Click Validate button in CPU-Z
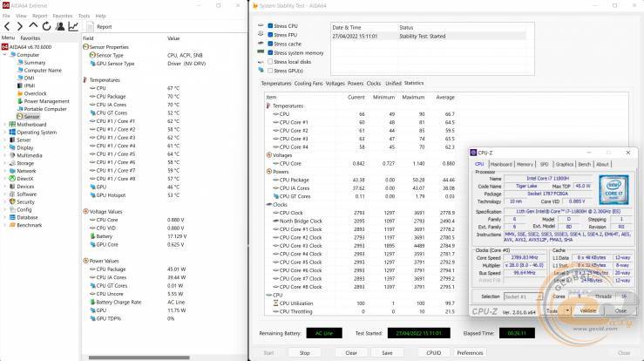Image resolution: width=644 pixels, height=361 pixels. click(587, 310)
